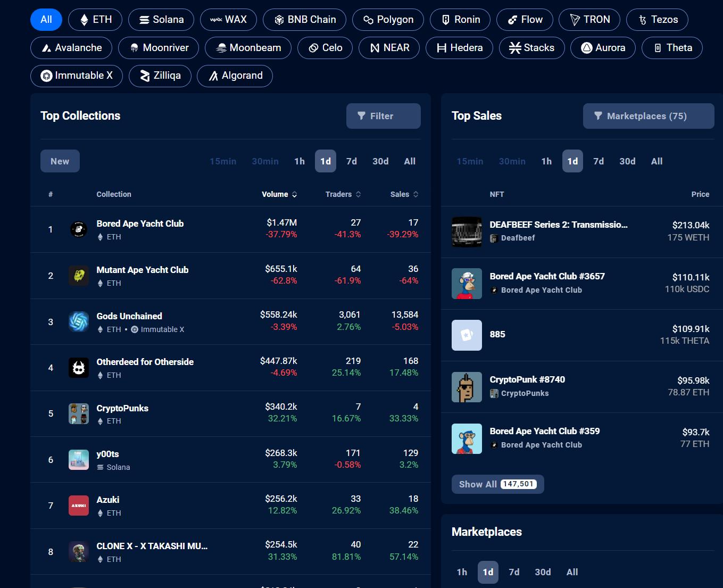
Task: Sort collections by Volume column
Action: click(x=279, y=194)
